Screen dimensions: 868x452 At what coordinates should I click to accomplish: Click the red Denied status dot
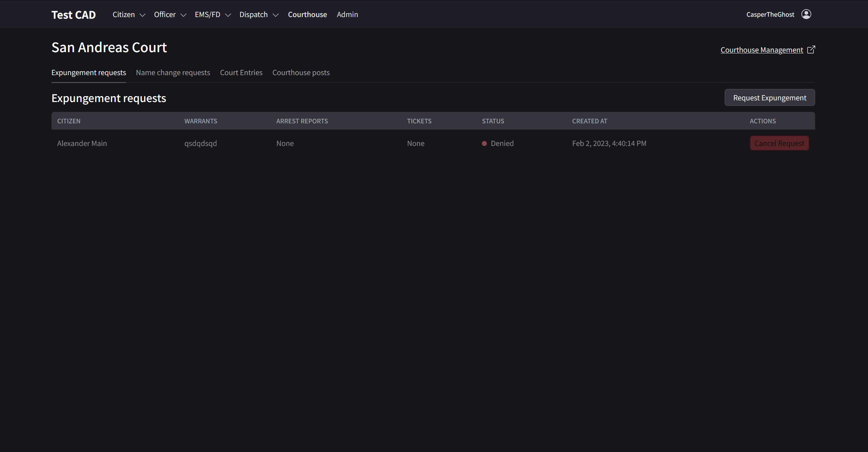[484, 143]
